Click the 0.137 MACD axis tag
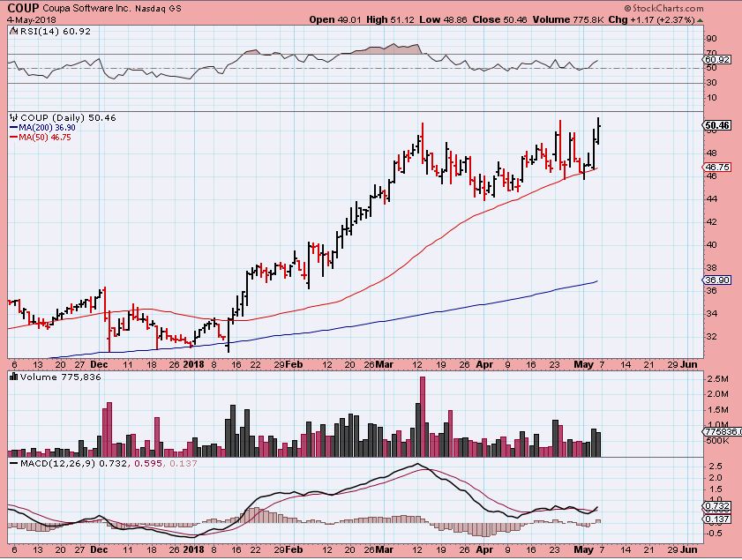The height and width of the screenshot is (560, 742). 717,519
